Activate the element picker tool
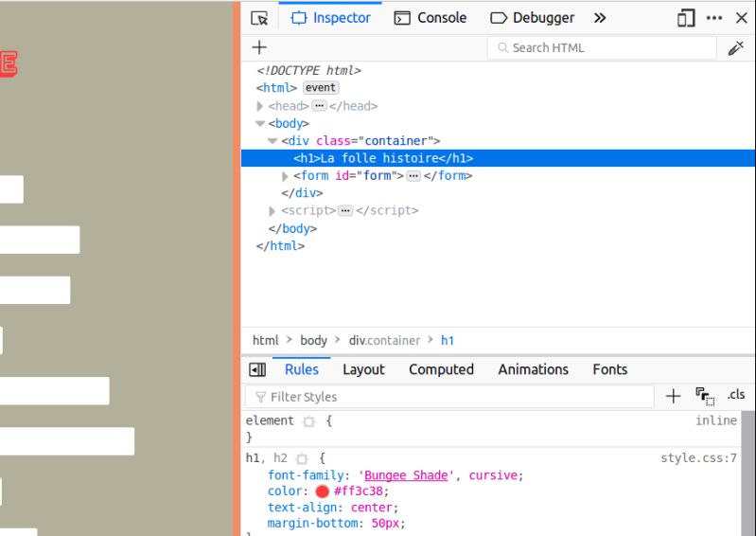 coord(259,18)
